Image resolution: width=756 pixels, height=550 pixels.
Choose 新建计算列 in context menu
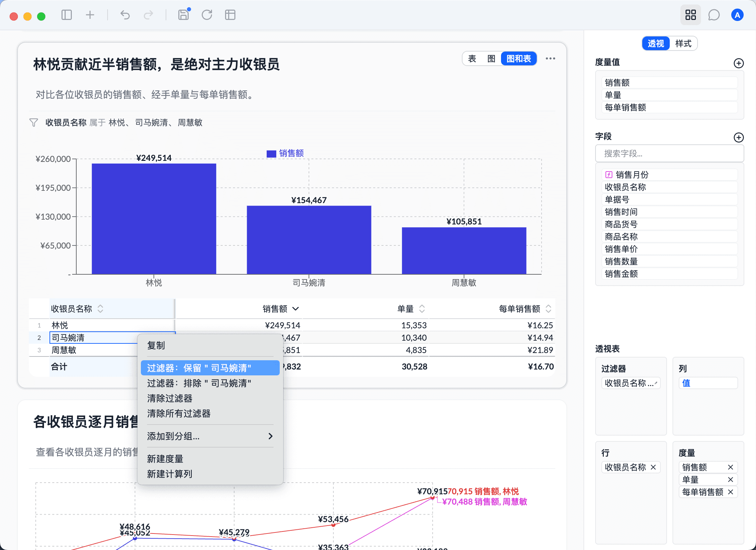[x=210, y=474]
